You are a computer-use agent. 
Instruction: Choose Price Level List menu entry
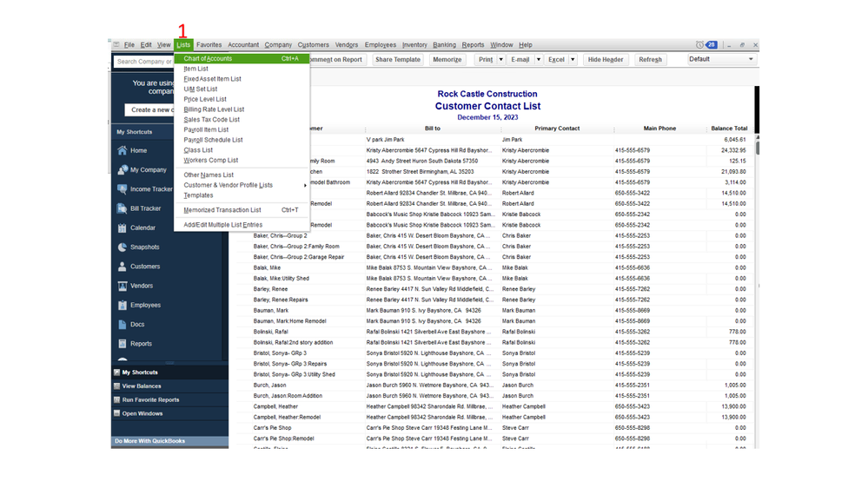[x=242, y=100]
